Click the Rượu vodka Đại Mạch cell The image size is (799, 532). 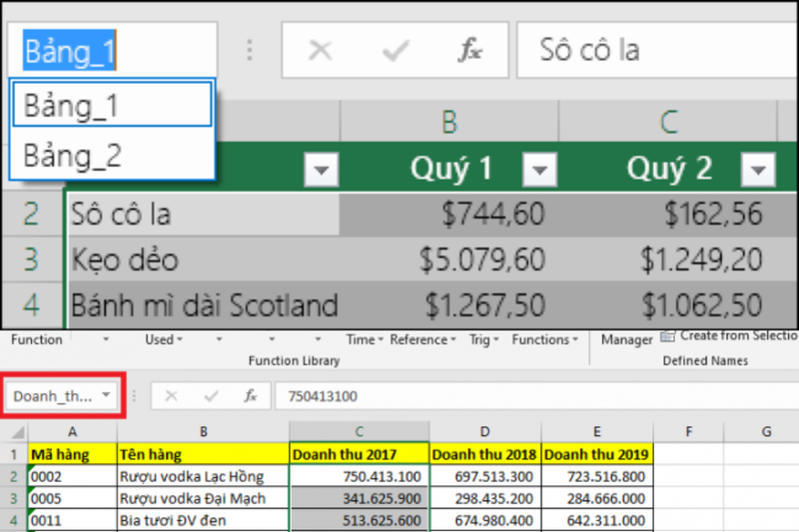[204, 498]
